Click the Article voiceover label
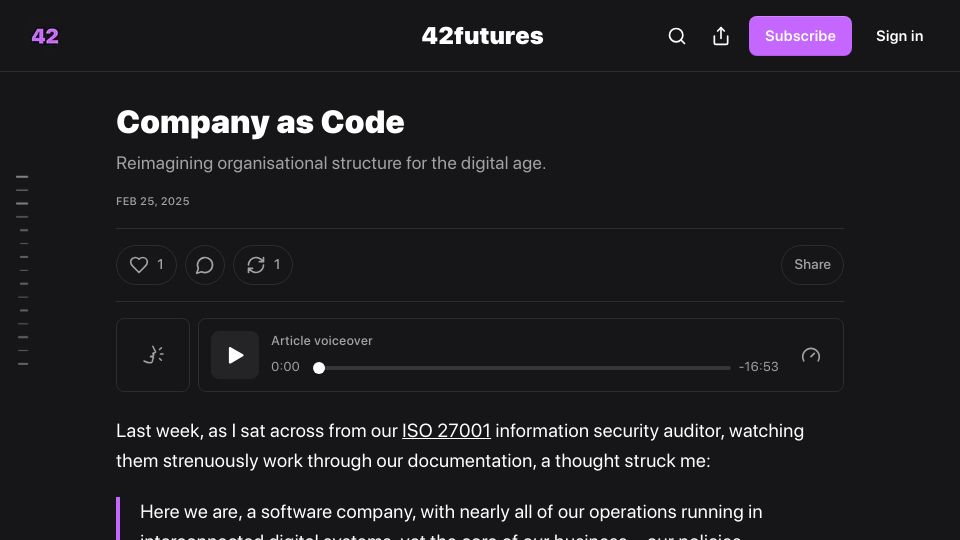The height and width of the screenshot is (540, 960). coord(321,341)
